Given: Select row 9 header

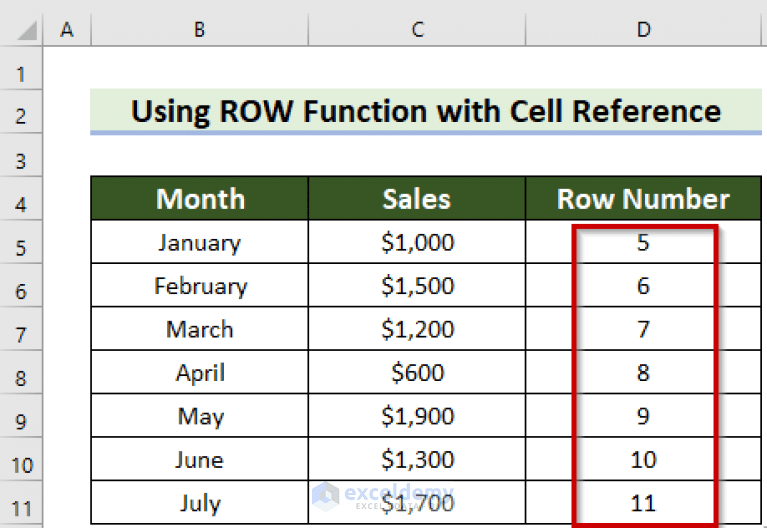Looking at the screenshot, I should click(21, 415).
